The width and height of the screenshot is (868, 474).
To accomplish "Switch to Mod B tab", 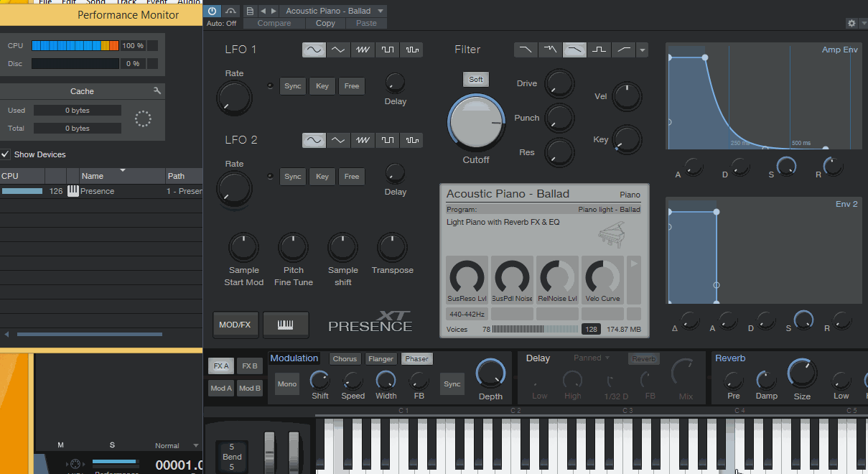I will pos(250,389).
